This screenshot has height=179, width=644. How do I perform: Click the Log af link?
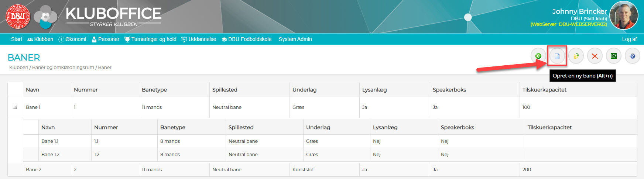coord(629,39)
